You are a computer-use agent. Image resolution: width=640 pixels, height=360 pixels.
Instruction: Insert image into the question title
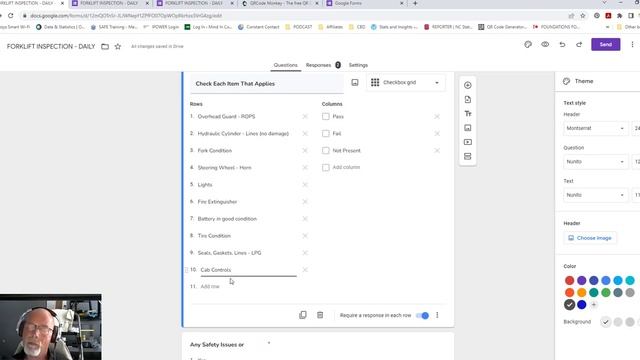point(355,82)
